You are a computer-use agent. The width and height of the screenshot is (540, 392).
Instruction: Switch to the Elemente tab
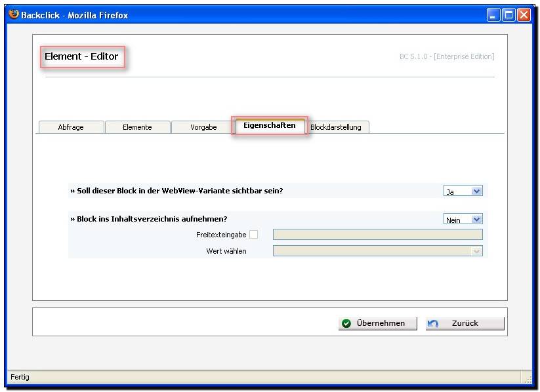coord(137,127)
